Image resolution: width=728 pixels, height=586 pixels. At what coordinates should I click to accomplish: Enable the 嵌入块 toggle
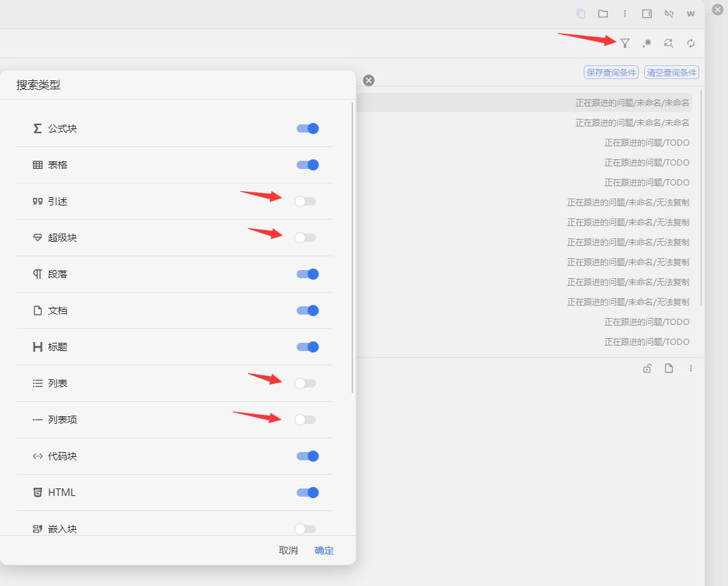[305, 529]
